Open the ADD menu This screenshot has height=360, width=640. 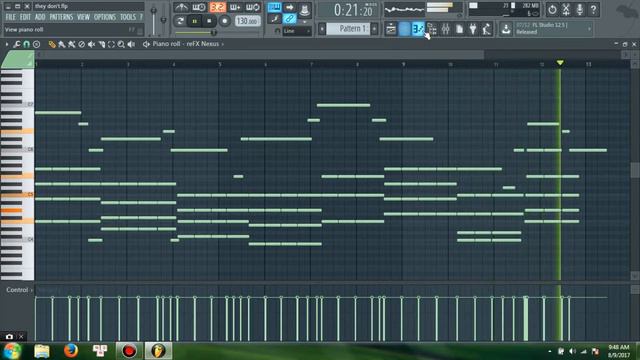[40, 17]
